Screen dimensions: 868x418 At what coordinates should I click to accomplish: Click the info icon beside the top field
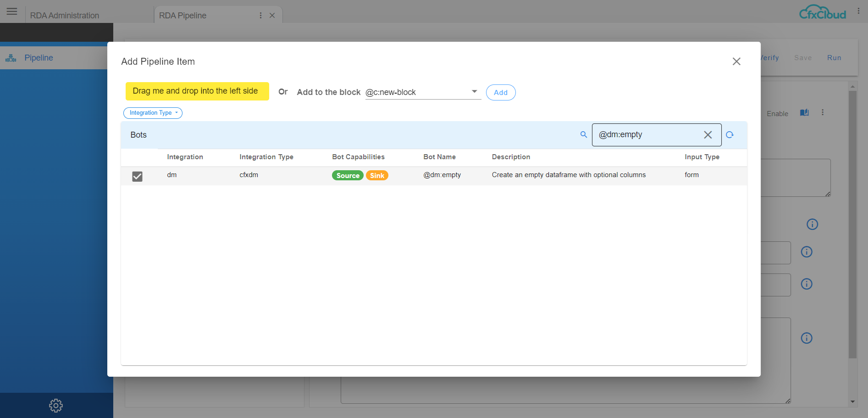pos(812,224)
